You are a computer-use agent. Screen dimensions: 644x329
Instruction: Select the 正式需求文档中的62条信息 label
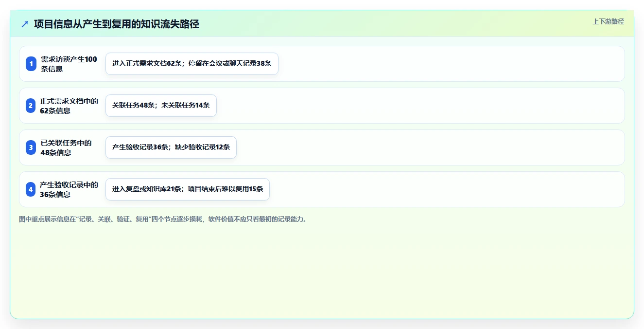pos(69,106)
